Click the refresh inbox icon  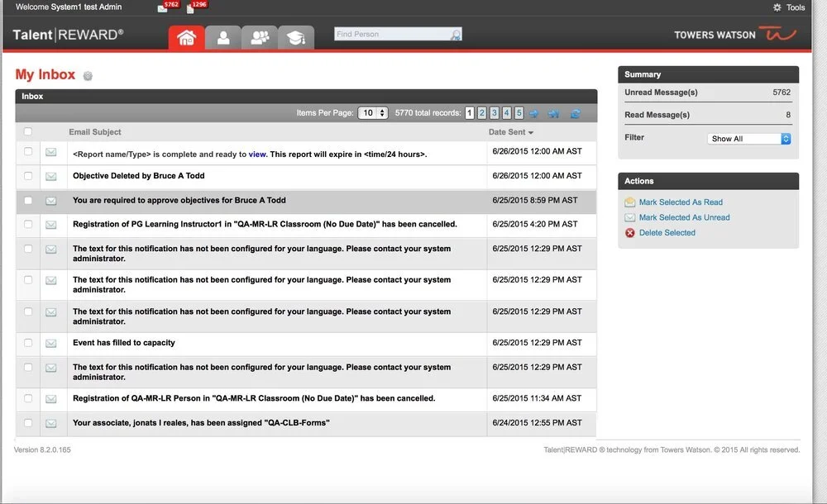click(576, 113)
